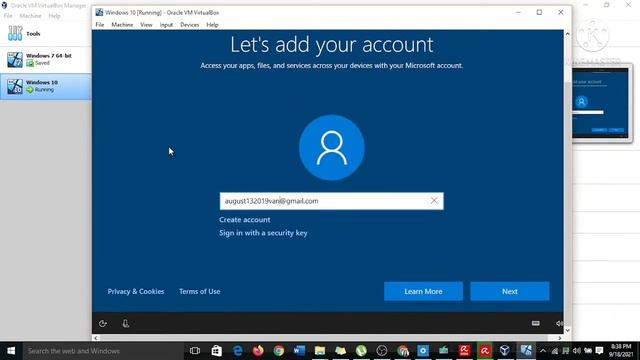Image resolution: width=640 pixels, height=360 pixels.
Task: Open the on-screen keyboard icon in setup
Action: (536, 323)
